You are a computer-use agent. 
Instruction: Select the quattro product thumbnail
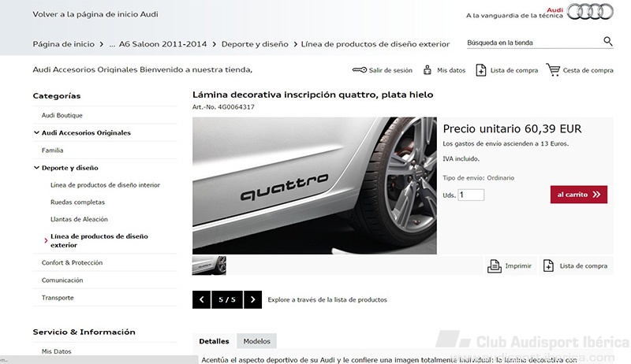(209, 266)
